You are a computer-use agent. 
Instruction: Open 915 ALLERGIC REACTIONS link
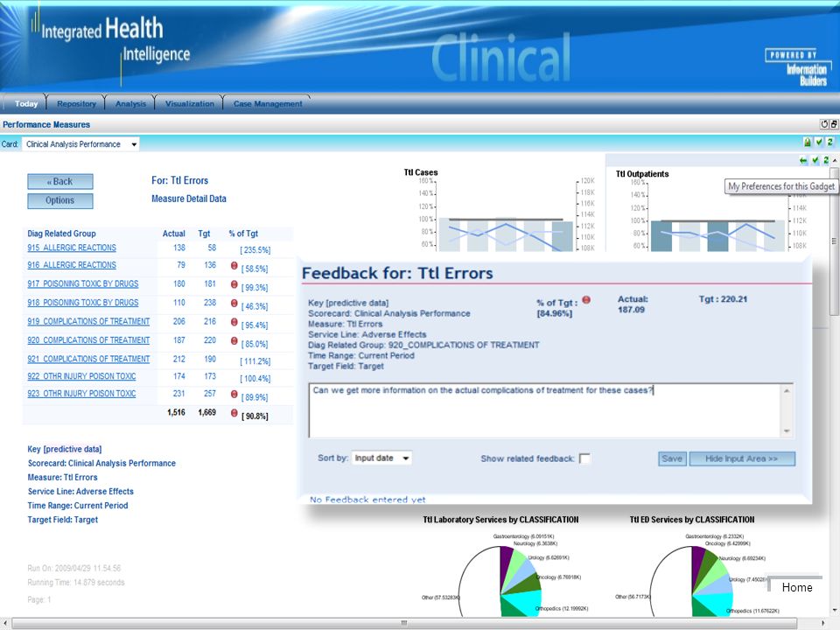[72, 248]
